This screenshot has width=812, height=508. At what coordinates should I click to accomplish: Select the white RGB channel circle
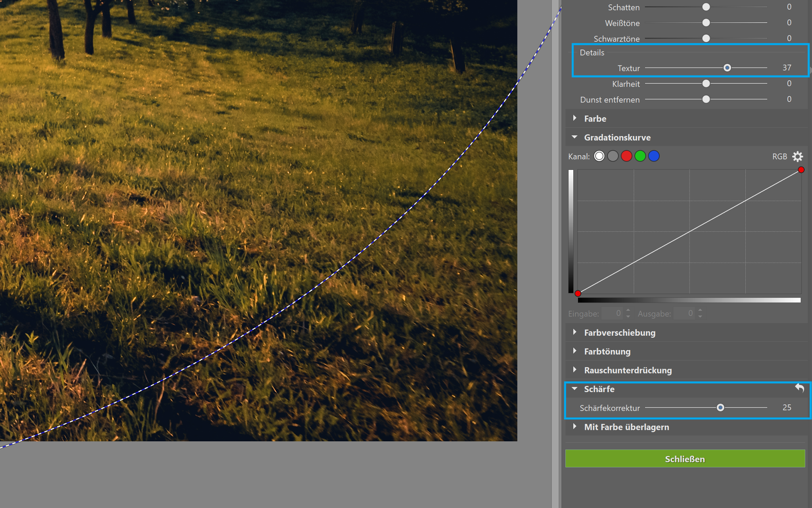click(x=599, y=156)
